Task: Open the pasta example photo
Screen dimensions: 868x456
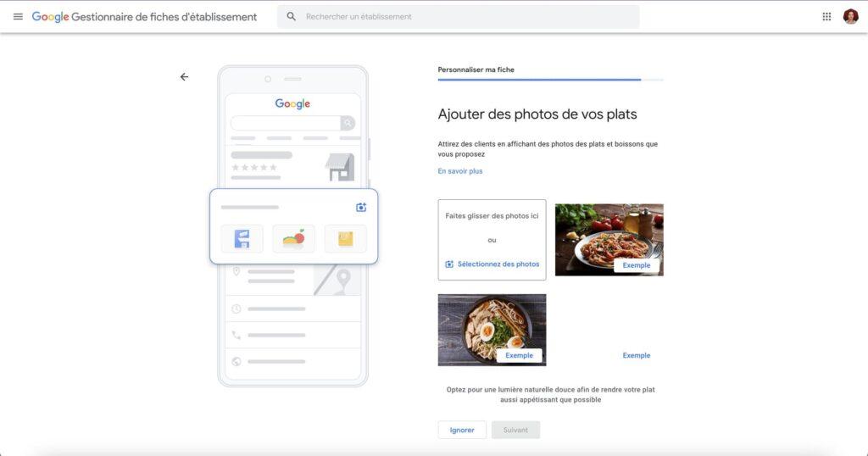Action: point(609,240)
